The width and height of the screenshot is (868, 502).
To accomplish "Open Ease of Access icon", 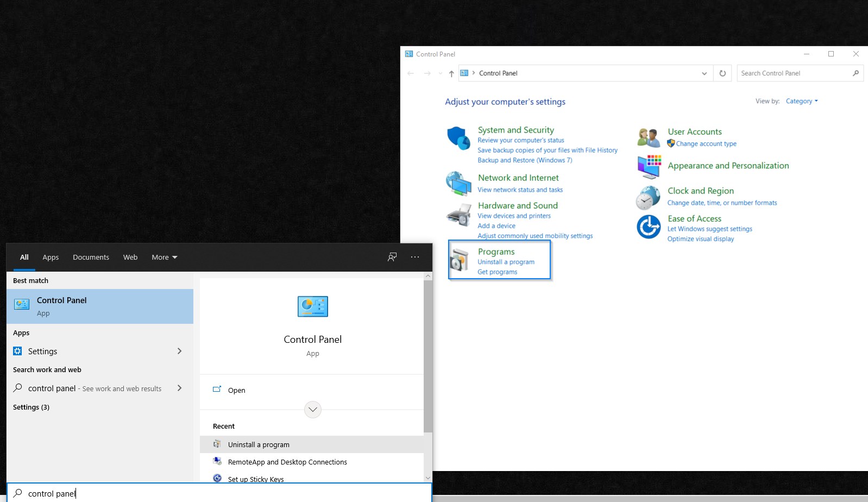I will click(x=649, y=227).
